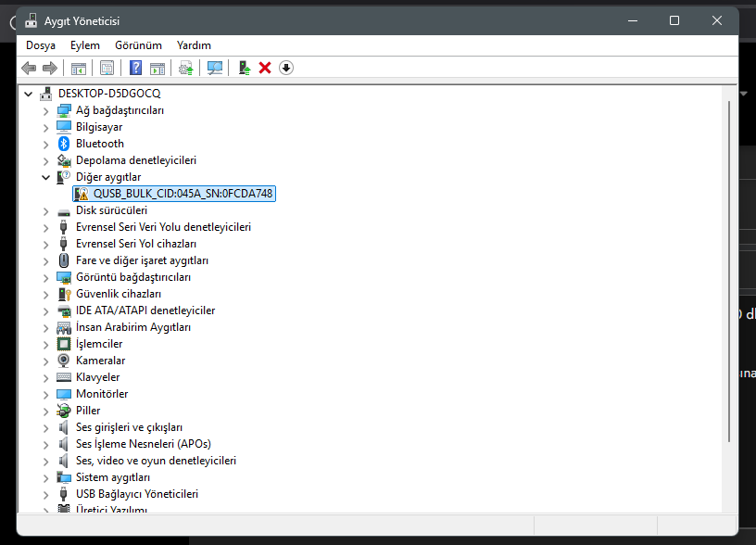Click the Forward arrow toolbar icon
The image size is (756, 545).
coord(50,68)
